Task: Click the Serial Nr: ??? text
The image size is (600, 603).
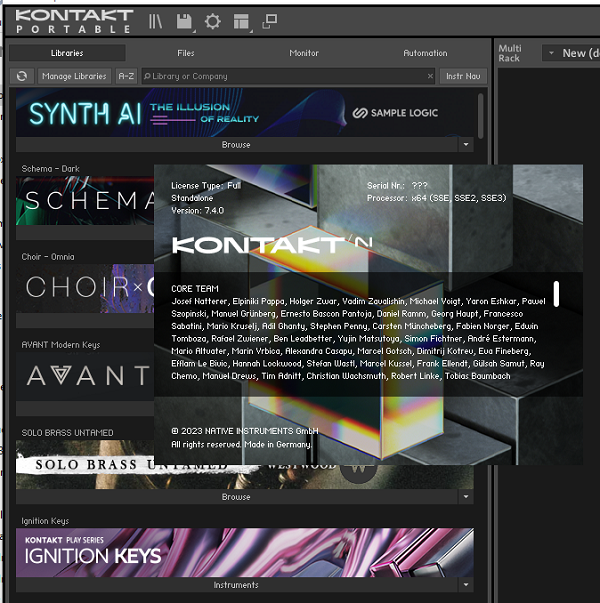Action: (x=397, y=186)
